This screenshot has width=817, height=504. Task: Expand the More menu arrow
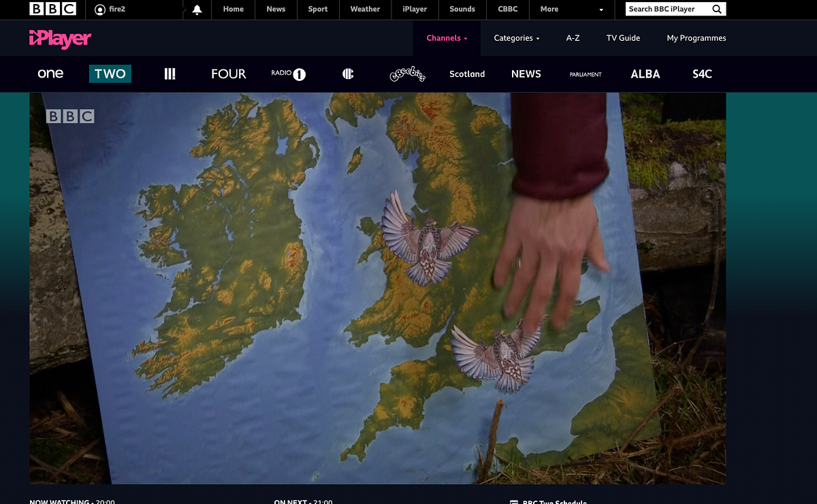pyautogui.click(x=600, y=10)
